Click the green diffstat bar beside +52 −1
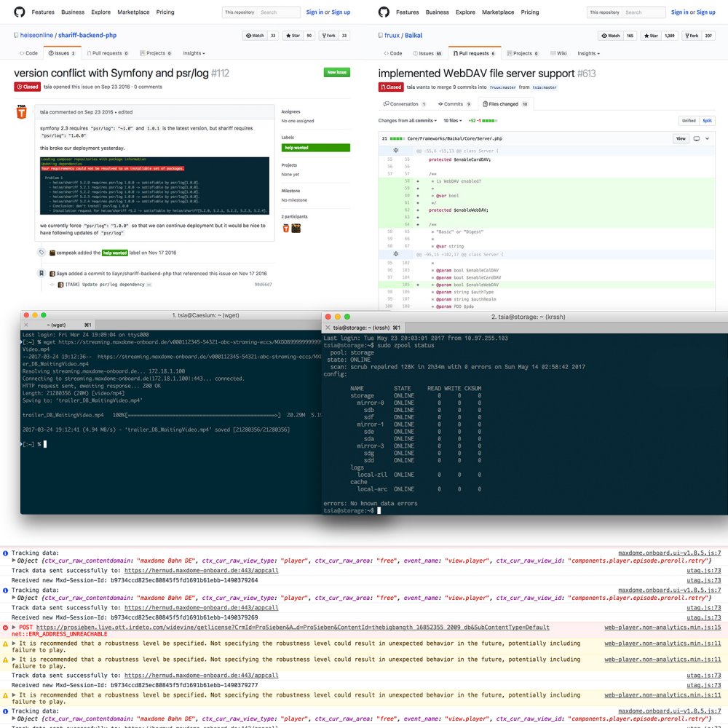The width and height of the screenshot is (728, 728). [489, 121]
